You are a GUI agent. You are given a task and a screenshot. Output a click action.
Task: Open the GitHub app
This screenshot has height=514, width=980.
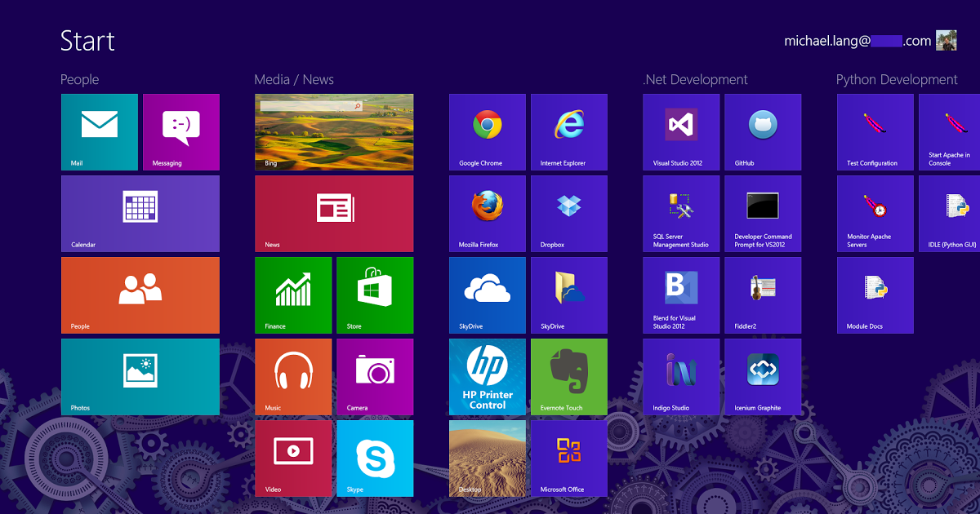[x=763, y=132]
